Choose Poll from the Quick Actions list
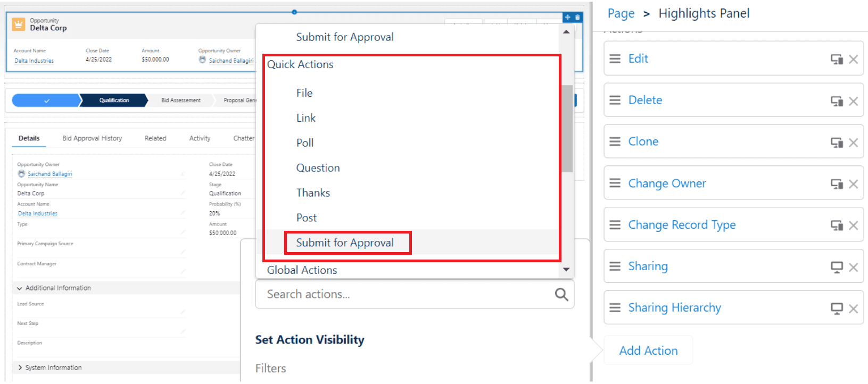The height and width of the screenshot is (384, 868). [305, 143]
